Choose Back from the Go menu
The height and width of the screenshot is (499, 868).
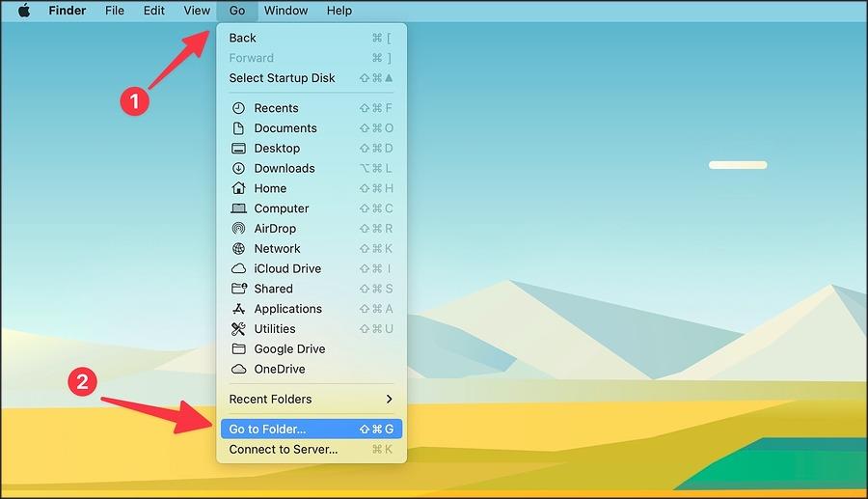click(x=312, y=38)
